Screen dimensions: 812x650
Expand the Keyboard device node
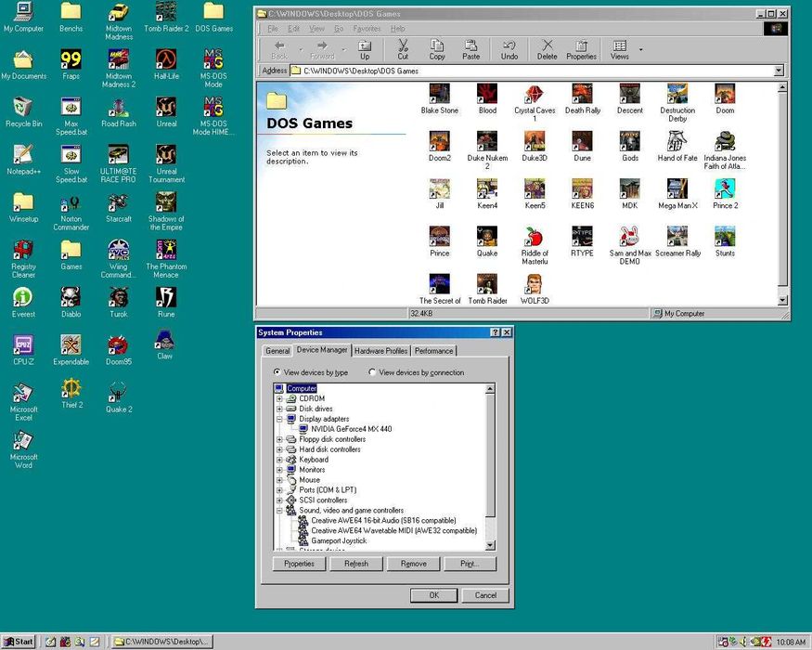279,460
